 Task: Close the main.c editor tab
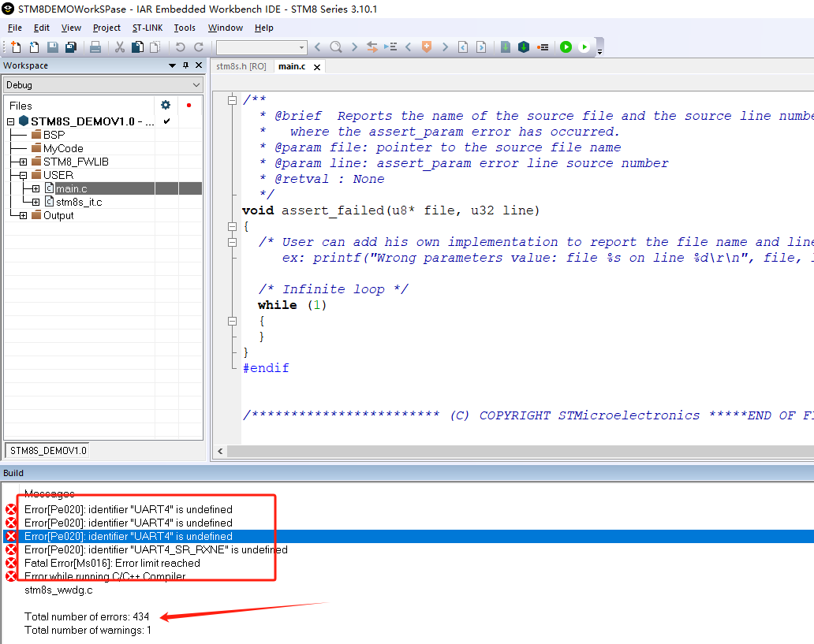[316, 67]
